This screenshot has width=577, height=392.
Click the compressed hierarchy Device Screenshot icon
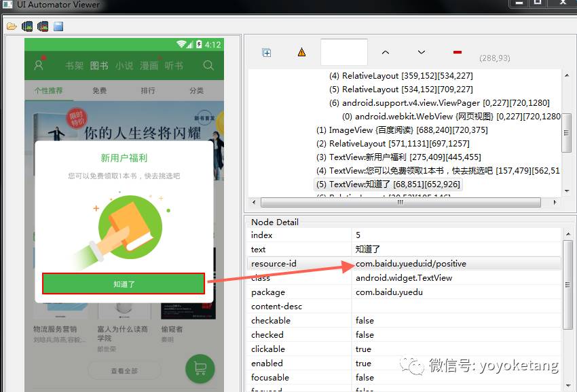click(x=43, y=26)
